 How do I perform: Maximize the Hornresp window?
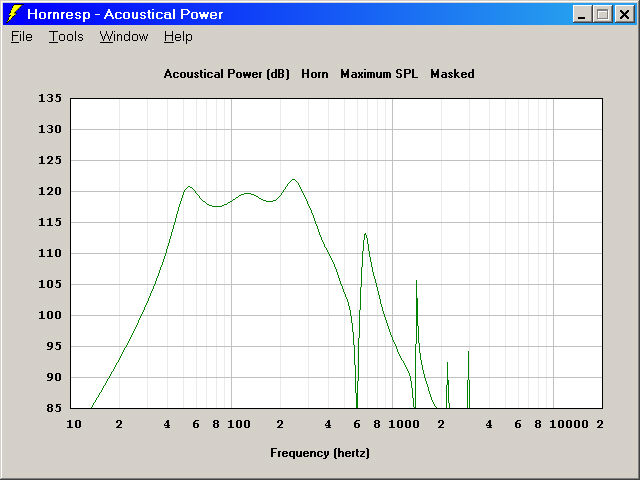tap(603, 14)
